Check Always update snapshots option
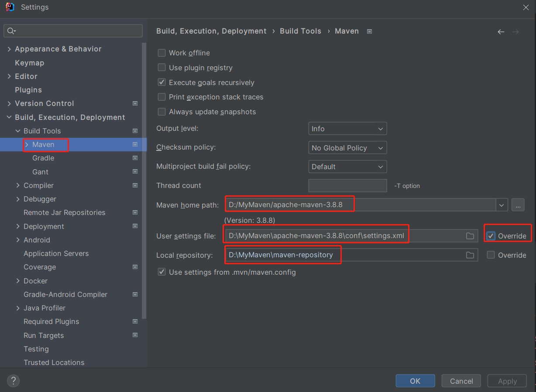 point(162,112)
